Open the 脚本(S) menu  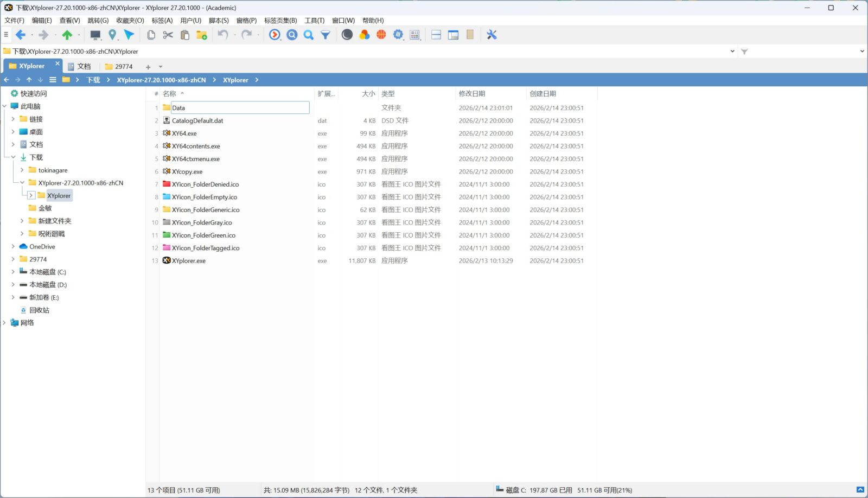[219, 21]
